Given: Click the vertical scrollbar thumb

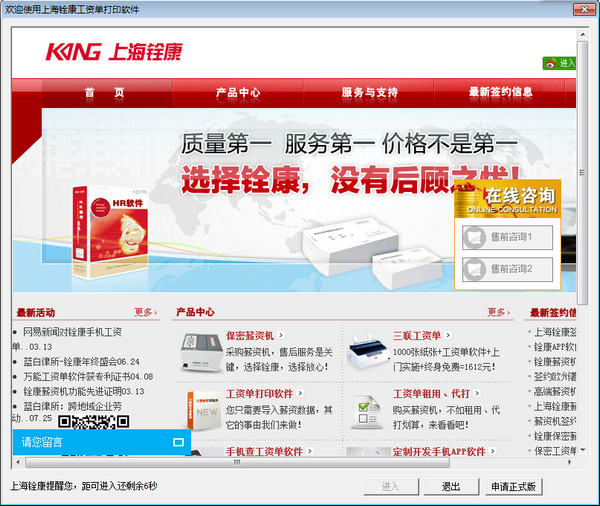Looking at the screenshot, I should pyautogui.click(x=582, y=173).
